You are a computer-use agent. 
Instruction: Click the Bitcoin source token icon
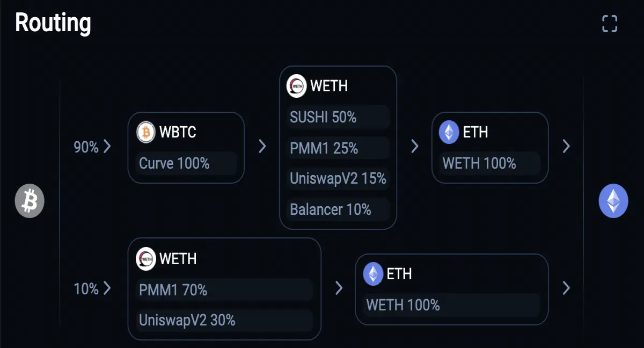[30, 201]
